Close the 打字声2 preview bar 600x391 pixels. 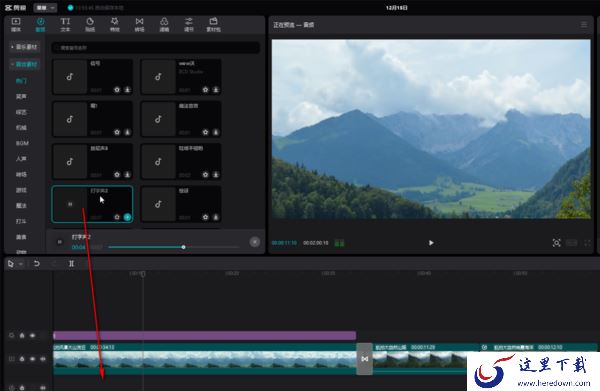[x=254, y=242]
